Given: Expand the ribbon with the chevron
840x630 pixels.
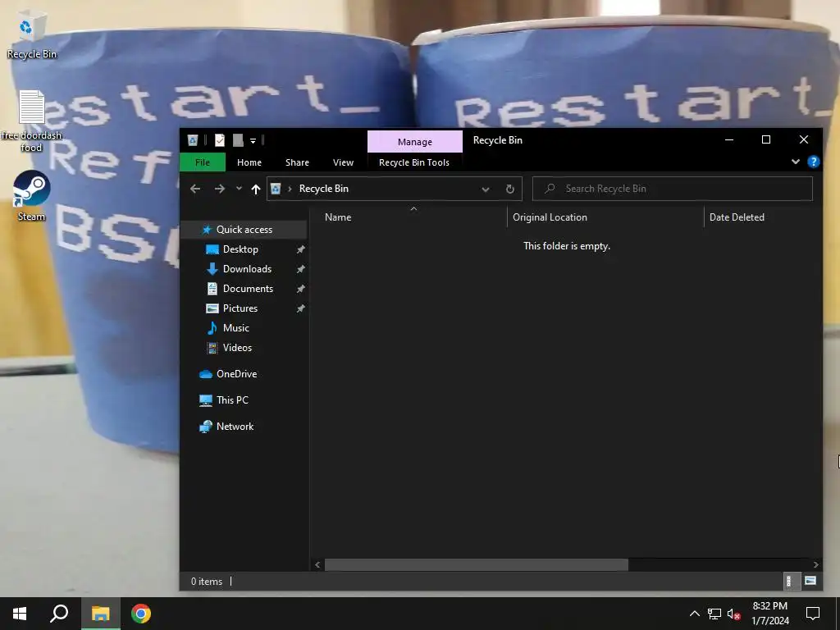Looking at the screenshot, I should (796, 162).
